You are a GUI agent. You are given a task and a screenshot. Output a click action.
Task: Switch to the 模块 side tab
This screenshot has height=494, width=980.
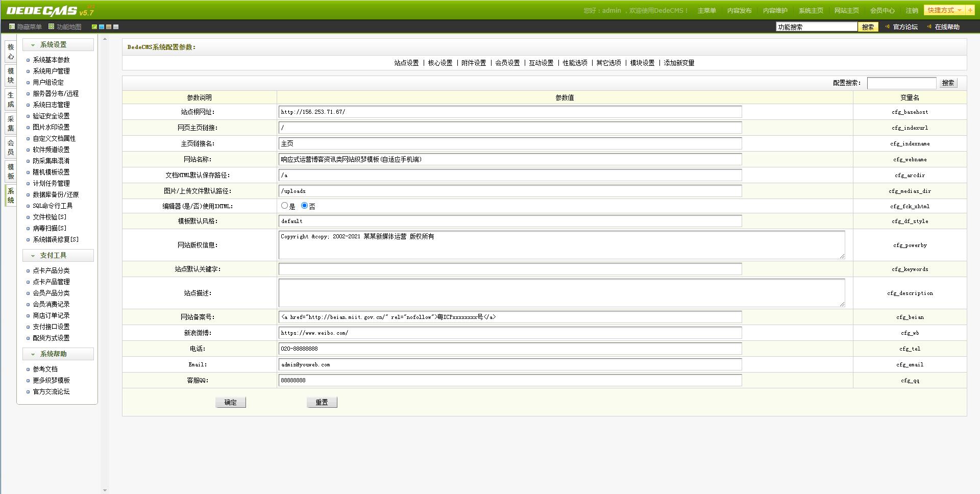(10, 76)
